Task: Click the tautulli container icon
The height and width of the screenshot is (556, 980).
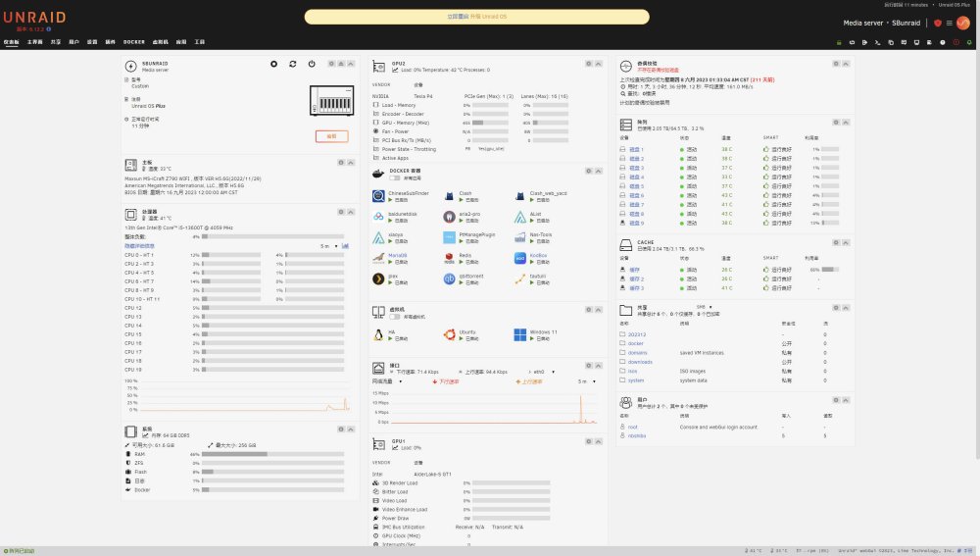Action: click(x=520, y=278)
